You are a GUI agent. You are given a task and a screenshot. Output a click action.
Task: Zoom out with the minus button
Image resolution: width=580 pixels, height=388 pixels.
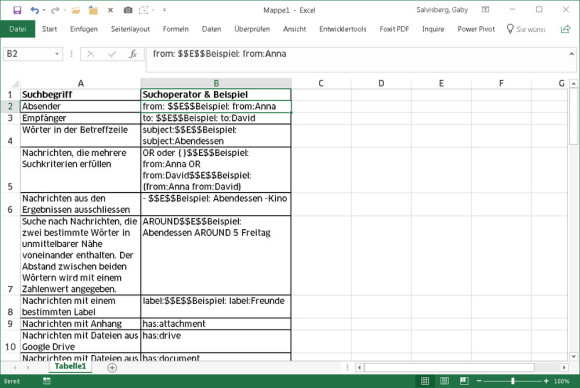[479, 381]
